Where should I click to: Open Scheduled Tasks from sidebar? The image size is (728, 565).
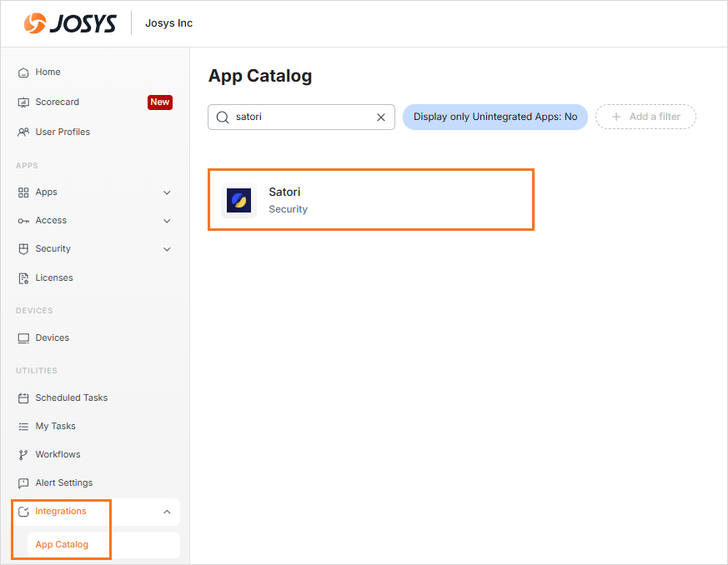[x=71, y=398]
